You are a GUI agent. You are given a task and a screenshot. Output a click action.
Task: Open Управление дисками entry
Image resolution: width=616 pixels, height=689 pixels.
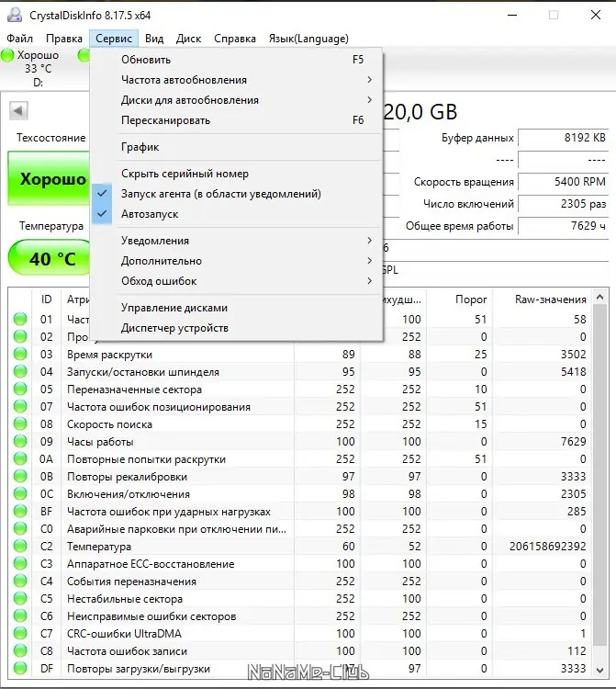236,308
